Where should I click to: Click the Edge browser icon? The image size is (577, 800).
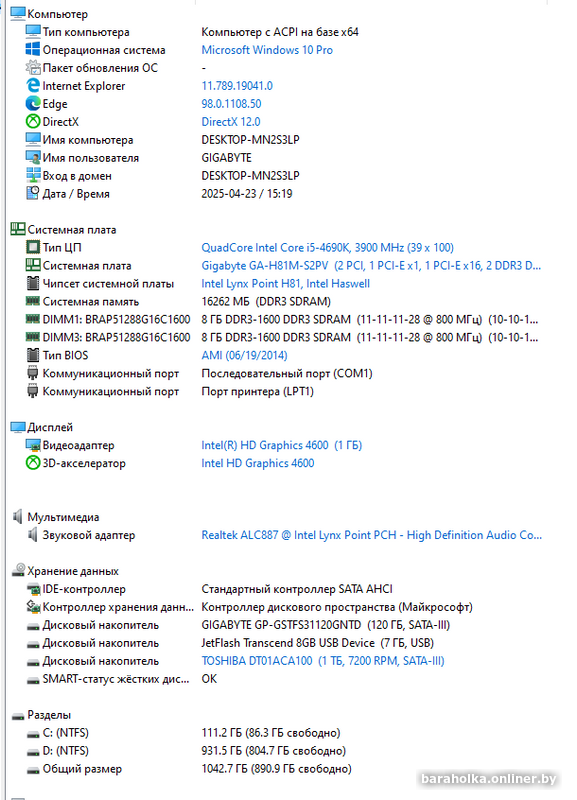click(x=33, y=104)
